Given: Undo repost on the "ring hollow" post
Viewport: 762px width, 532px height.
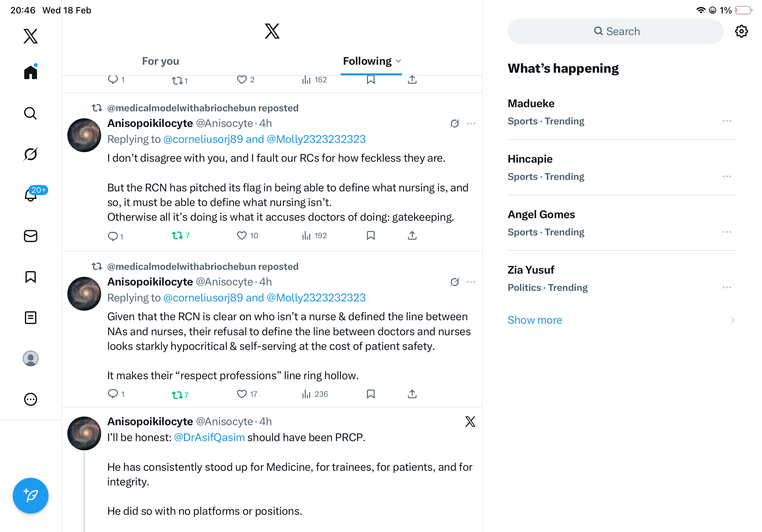Looking at the screenshot, I should click(177, 394).
